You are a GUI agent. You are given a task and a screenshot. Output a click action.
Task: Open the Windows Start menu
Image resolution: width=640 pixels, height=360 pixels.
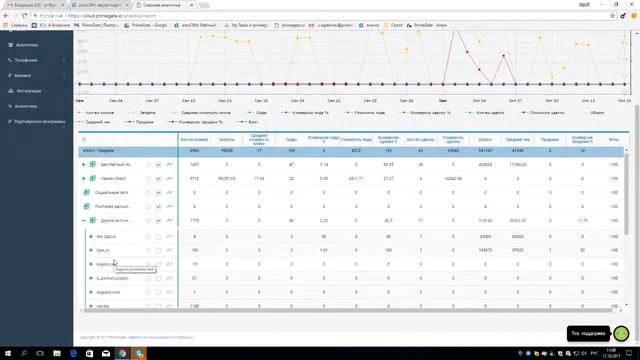[8, 353]
